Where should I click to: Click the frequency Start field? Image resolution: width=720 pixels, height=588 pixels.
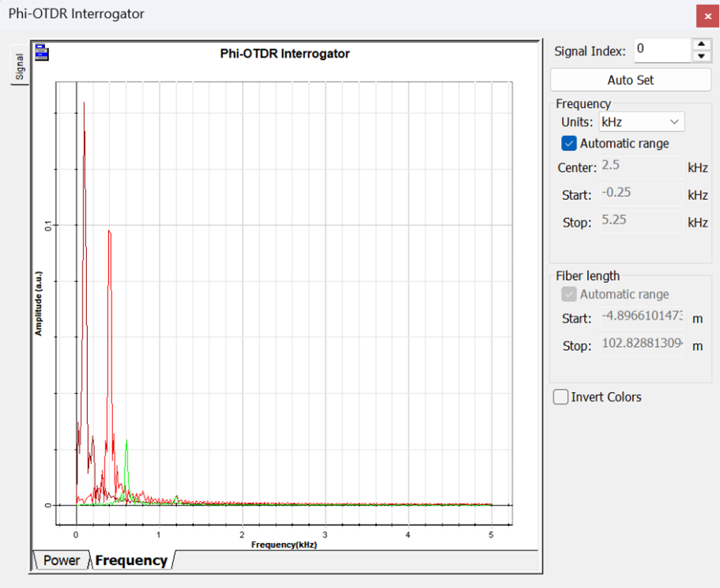640,194
